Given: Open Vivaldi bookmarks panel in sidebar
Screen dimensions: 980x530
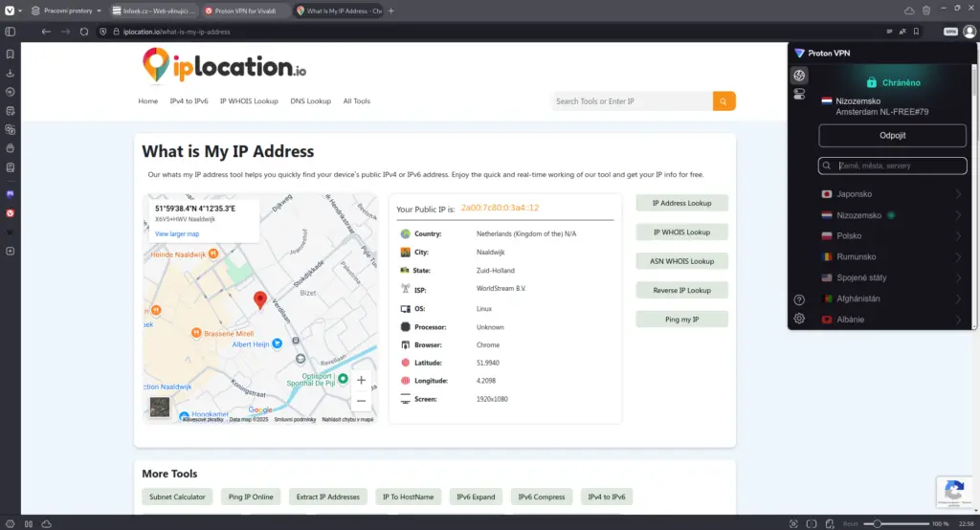Looking at the screenshot, I should (11, 55).
